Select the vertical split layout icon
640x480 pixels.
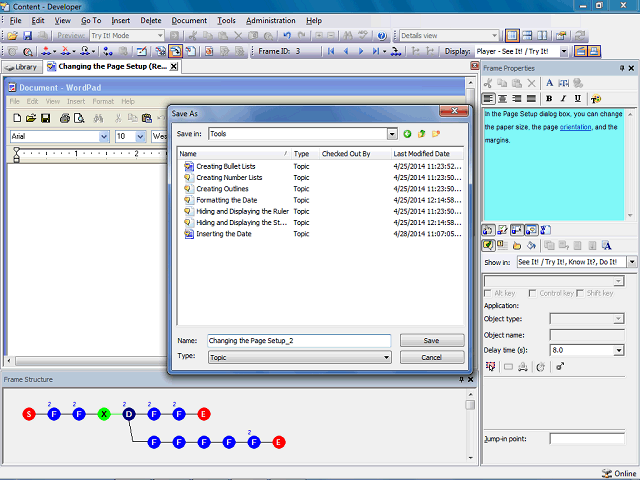click(542, 36)
